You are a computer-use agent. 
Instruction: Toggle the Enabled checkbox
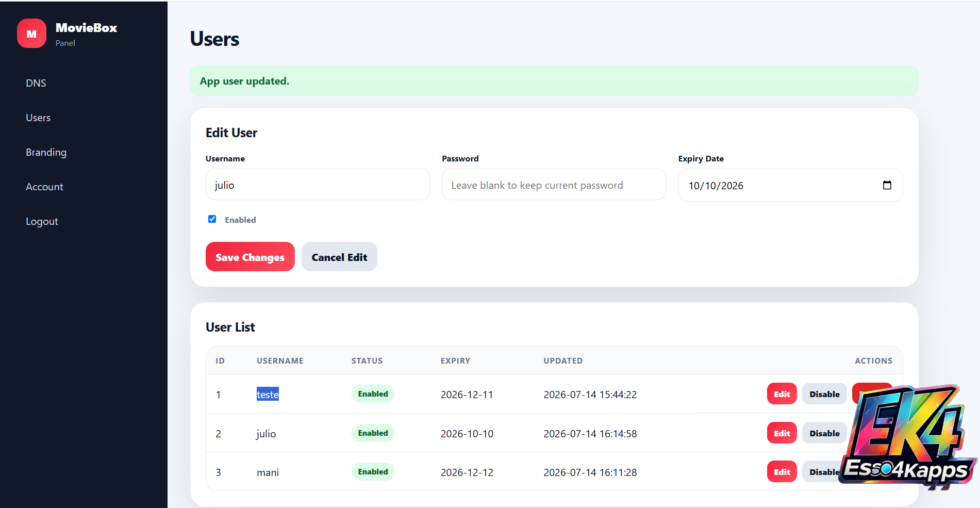(212, 219)
